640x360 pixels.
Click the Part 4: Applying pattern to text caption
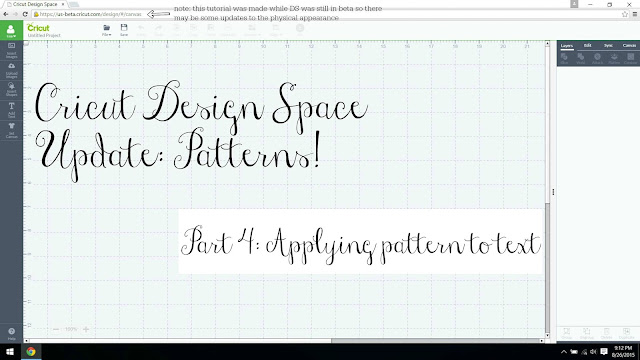coord(361,245)
